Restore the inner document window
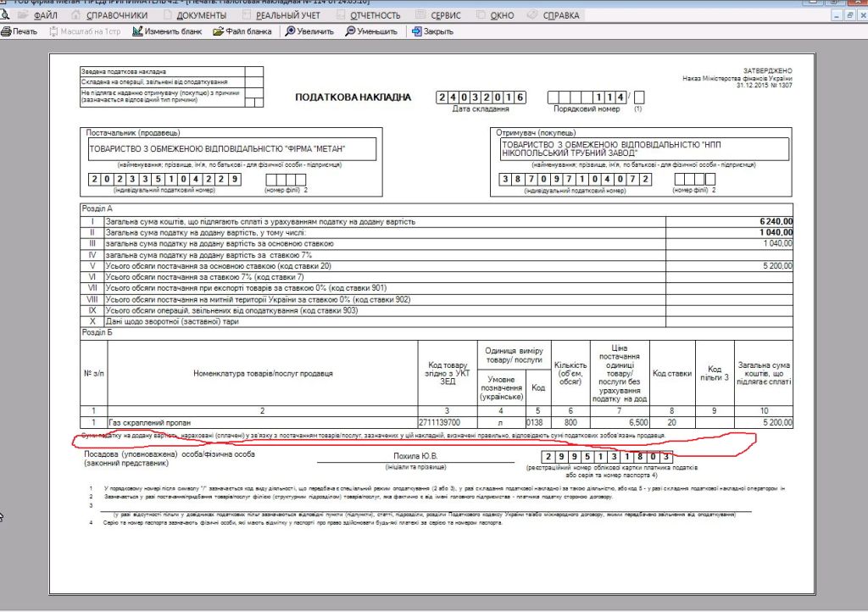 (x=849, y=15)
